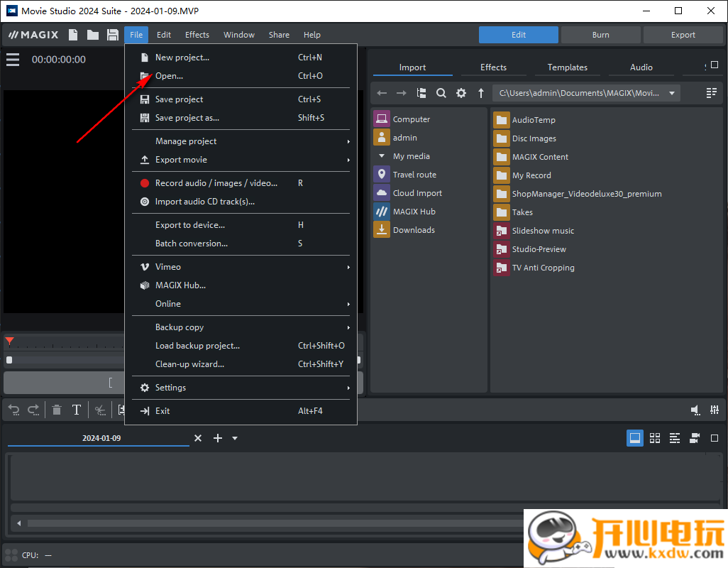Open the Computer location in the media pool
The width and height of the screenshot is (728, 568).
click(x=402, y=119)
